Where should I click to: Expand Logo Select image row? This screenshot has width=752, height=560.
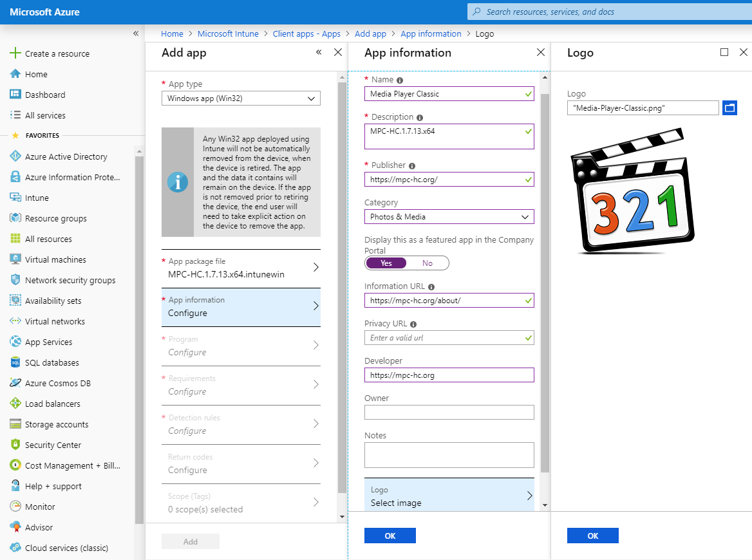pos(449,495)
